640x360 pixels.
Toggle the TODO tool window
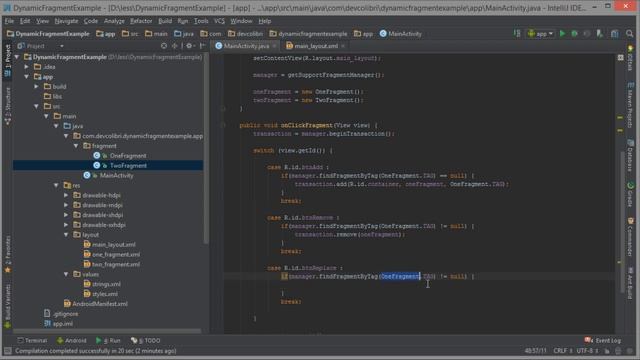(x=146, y=340)
